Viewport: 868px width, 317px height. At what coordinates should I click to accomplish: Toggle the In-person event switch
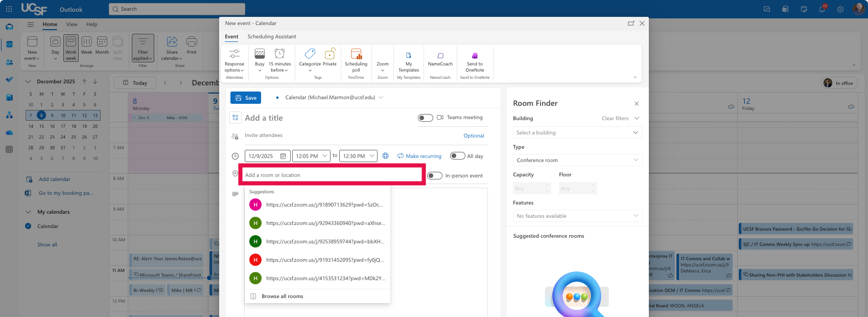[435, 175]
